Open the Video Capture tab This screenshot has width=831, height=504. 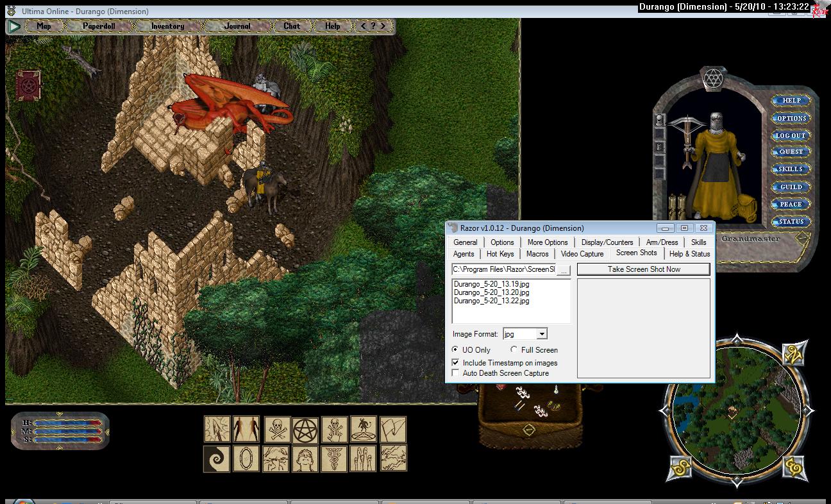pos(582,254)
